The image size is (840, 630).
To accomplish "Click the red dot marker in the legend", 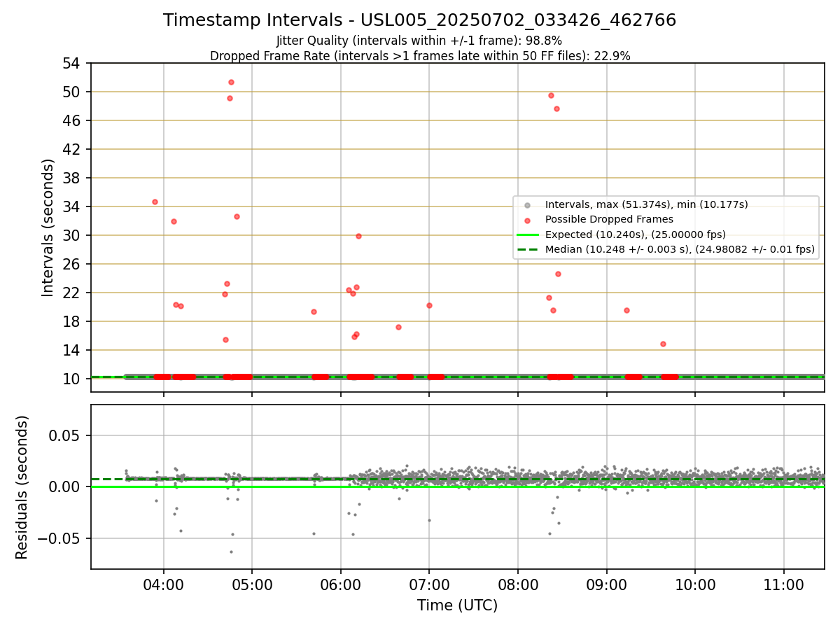I will (x=528, y=220).
